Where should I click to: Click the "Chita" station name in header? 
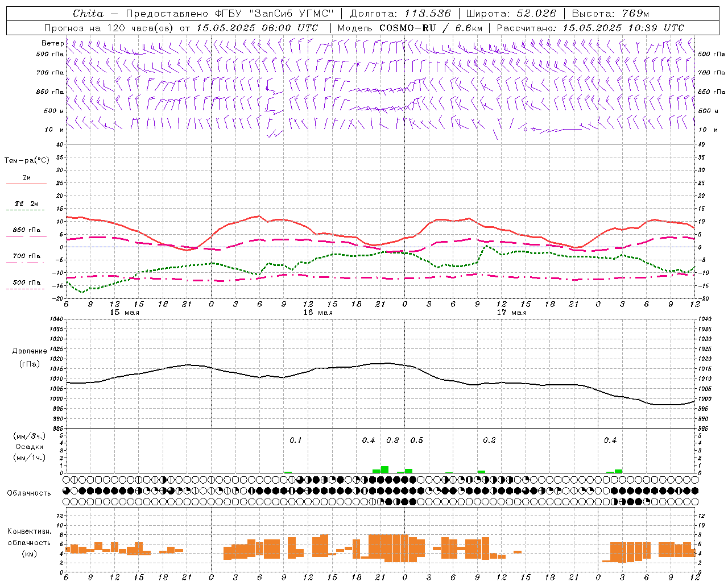88,14
